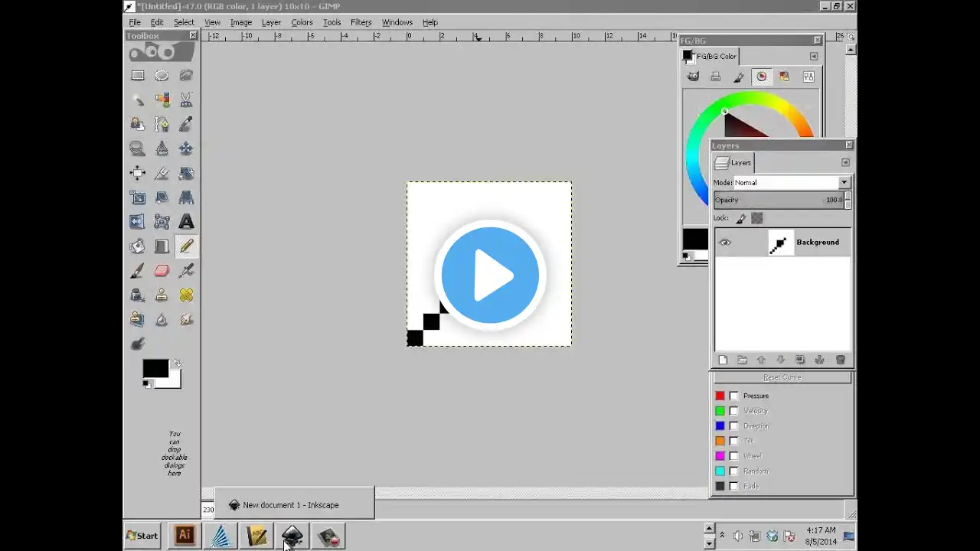
Task: Toggle lock alpha channel checker icon
Action: (756, 218)
